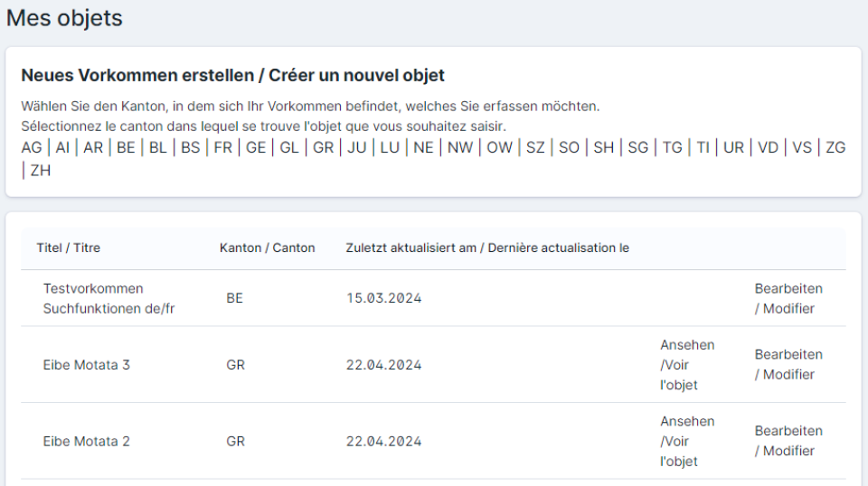Open Ansehen / Voir l'objet for Eibe Motata 2
This screenshot has width=868, height=486.
click(x=687, y=441)
